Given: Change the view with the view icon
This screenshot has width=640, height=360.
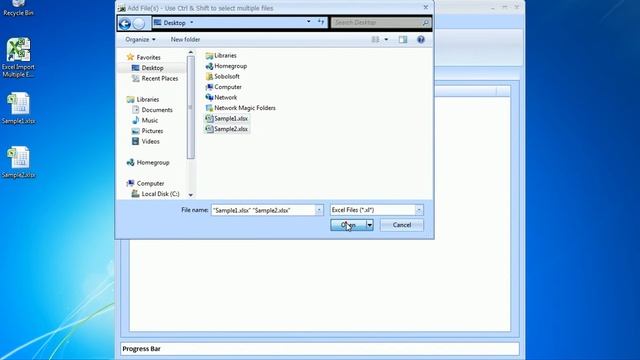Looking at the screenshot, I should click(x=375, y=40).
